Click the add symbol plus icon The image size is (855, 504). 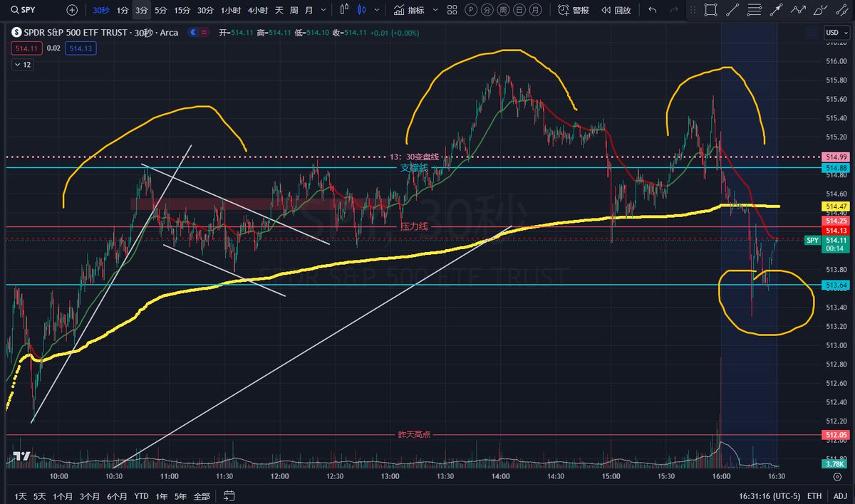click(x=72, y=10)
